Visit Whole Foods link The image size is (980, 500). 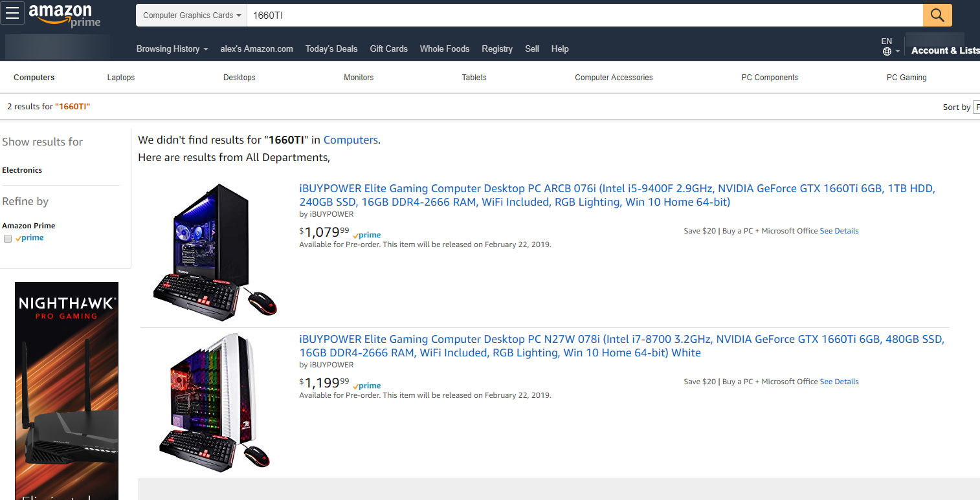point(445,49)
